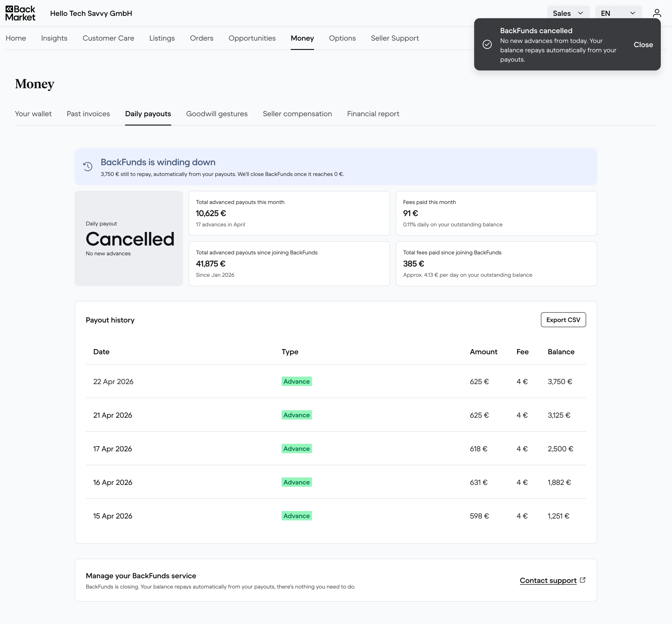Click the Date column header
The width and height of the screenshot is (672, 624).
click(x=101, y=352)
